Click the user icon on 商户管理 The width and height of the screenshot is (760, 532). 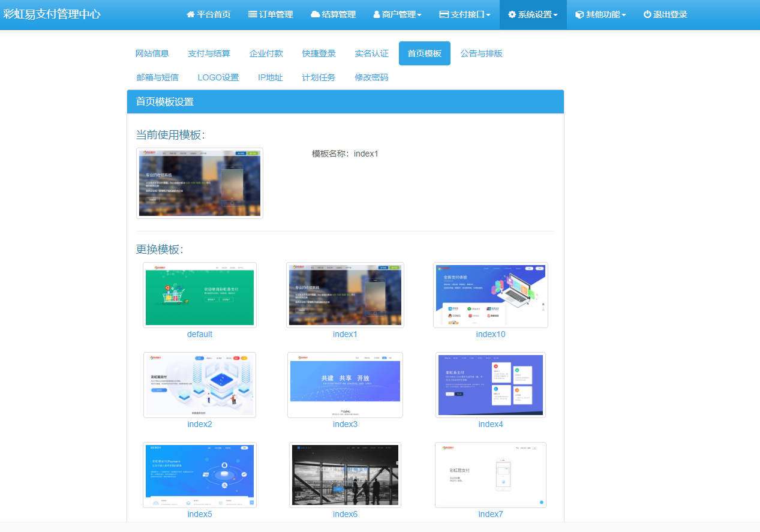click(376, 14)
